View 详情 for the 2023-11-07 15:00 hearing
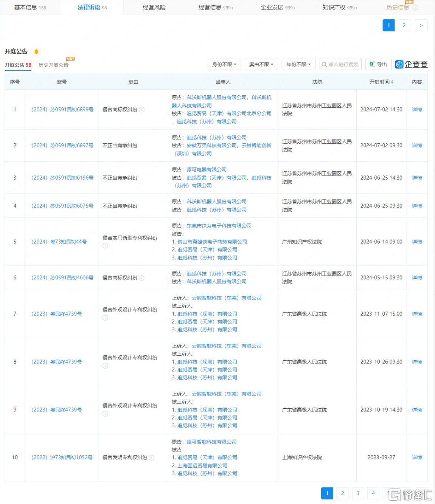435x504 pixels. 417,314
